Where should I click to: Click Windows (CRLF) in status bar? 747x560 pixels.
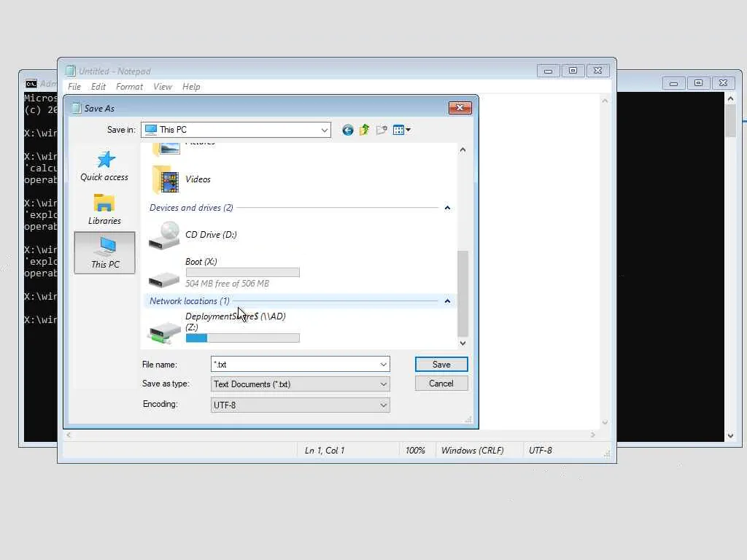[x=472, y=451]
